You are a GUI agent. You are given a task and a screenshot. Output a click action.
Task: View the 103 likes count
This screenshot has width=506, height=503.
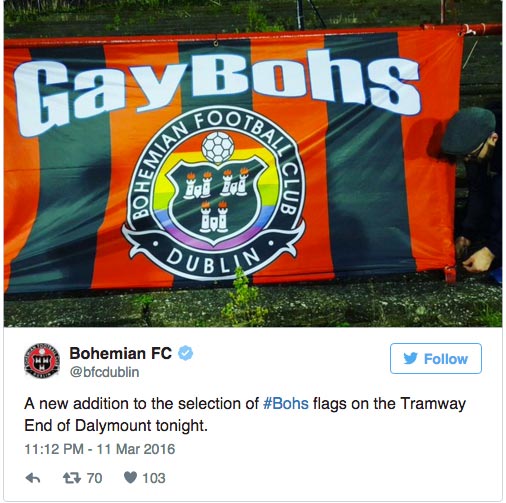[154, 478]
